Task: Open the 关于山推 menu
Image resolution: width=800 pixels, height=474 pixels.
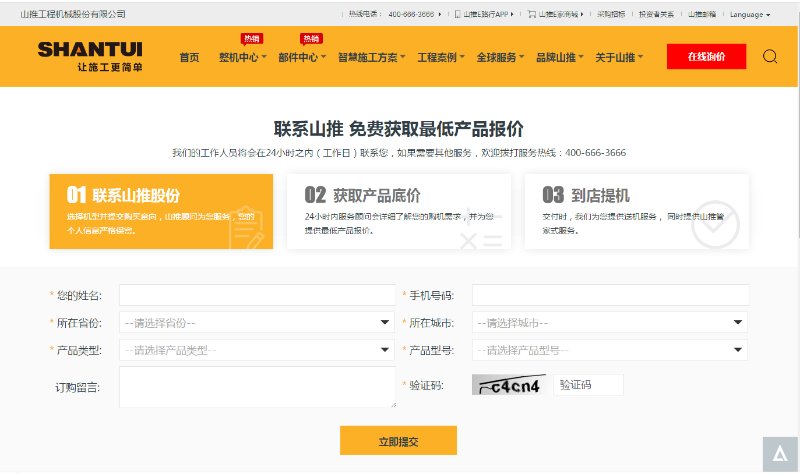Action: 619,57
